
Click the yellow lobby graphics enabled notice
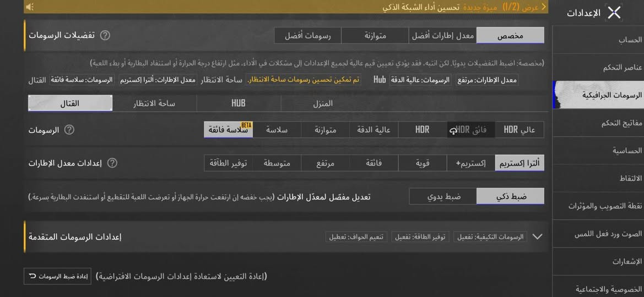(x=304, y=80)
